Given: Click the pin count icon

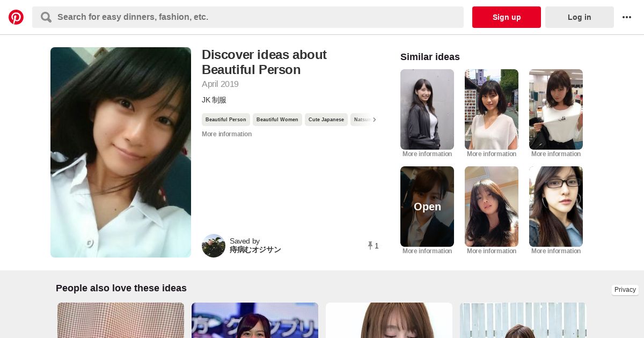Looking at the screenshot, I should 370,246.
